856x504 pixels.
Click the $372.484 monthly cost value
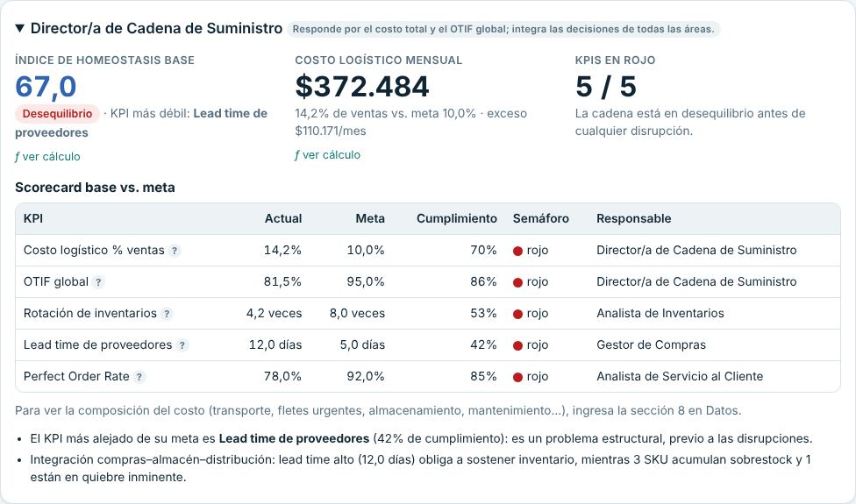click(362, 86)
